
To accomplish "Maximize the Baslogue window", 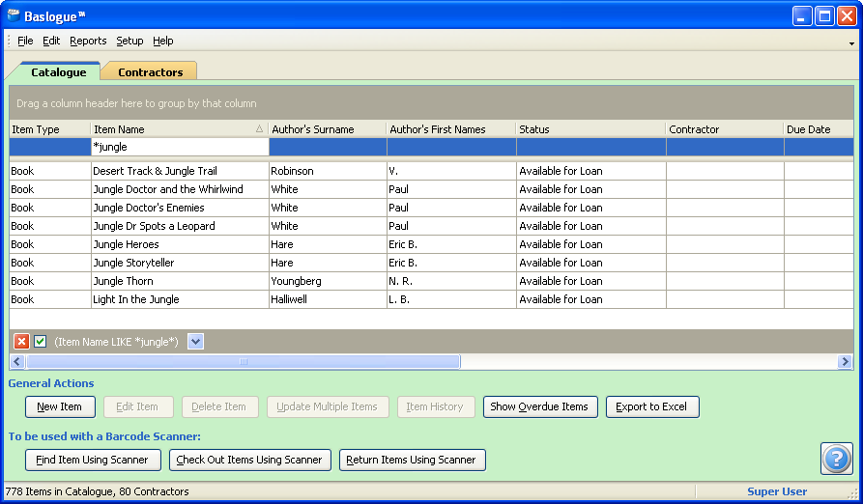I will coord(824,16).
